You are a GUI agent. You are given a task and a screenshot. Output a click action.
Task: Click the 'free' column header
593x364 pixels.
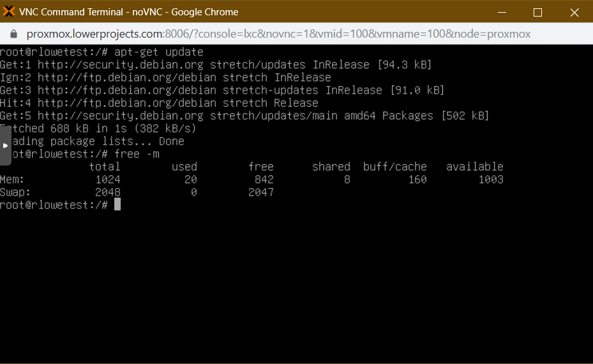[261, 166]
